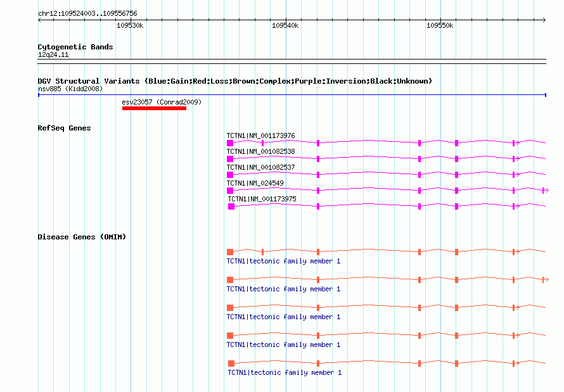The width and height of the screenshot is (564, 392).
Task: Select the DGV Structural Variants track title
Action: (234, 81)
